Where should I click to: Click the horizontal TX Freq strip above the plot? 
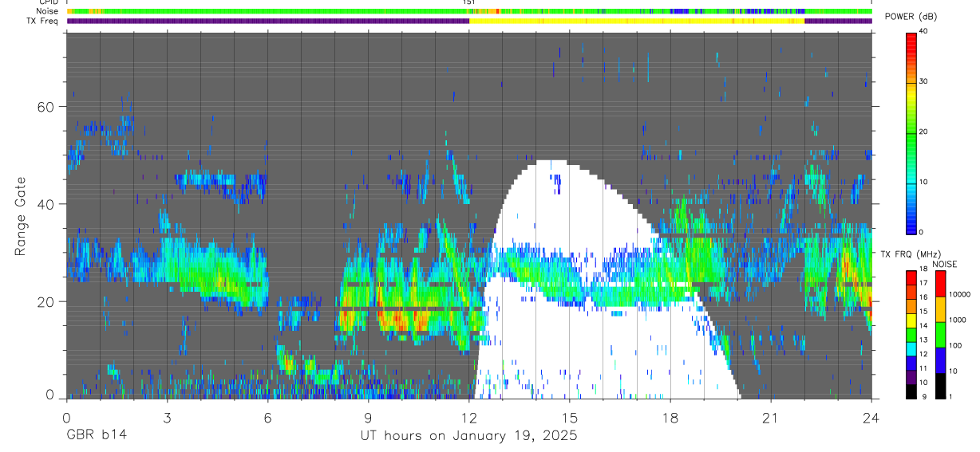[x=469, y=21]
